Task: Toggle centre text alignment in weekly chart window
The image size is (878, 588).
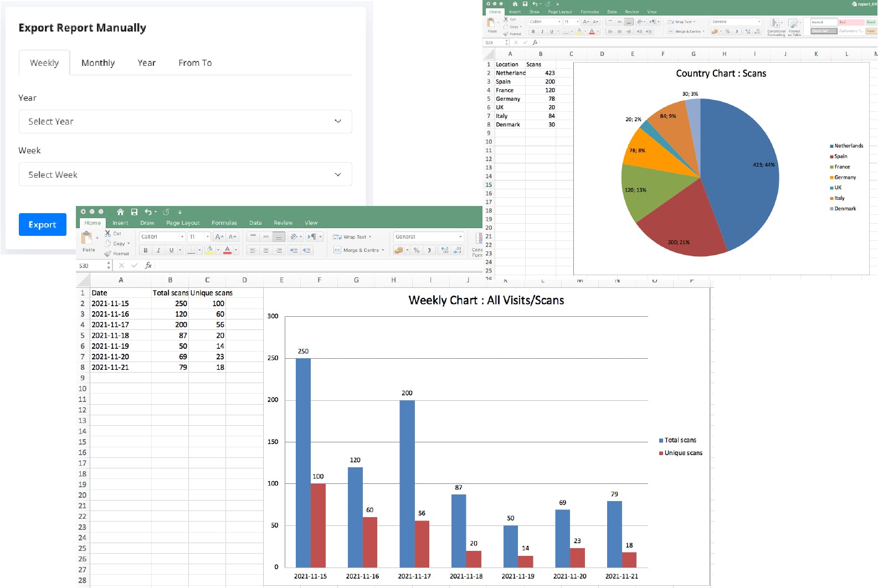Action: [x=266, y=250]
